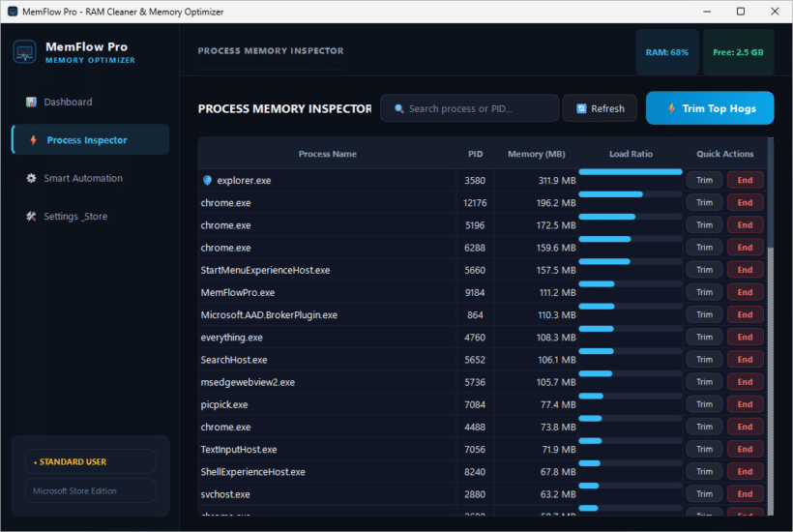Trim Microsoft.AAD.BrokerPlugin.exe memory

[x=704, y=314]
